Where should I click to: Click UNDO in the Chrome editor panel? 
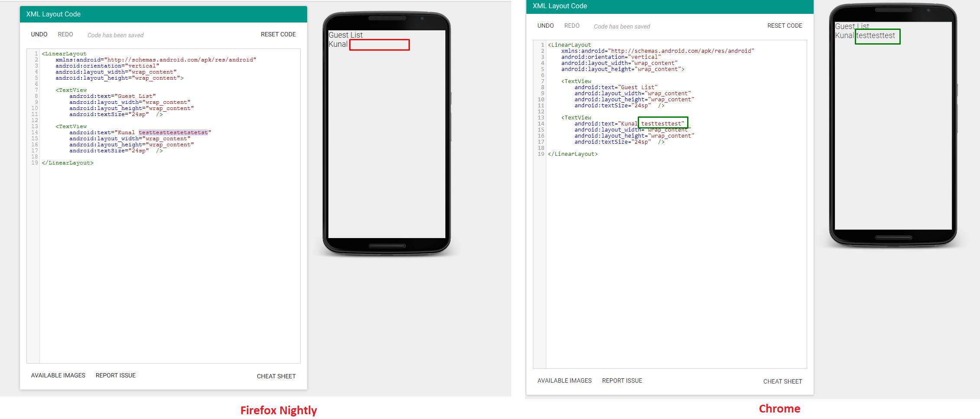[x=545, y=26]
